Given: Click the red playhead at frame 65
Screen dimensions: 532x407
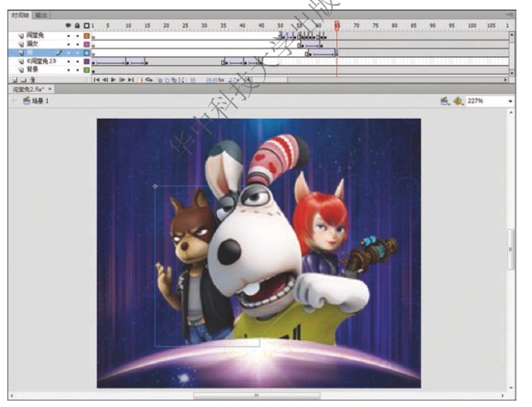Looking at the screenshot, I should 336,26.
